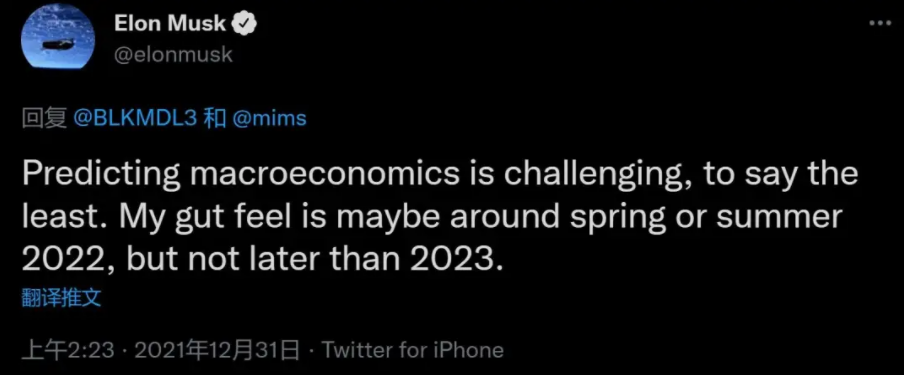Click the 上午2:23 timestamp
The image size is (904, 375).
67,350
